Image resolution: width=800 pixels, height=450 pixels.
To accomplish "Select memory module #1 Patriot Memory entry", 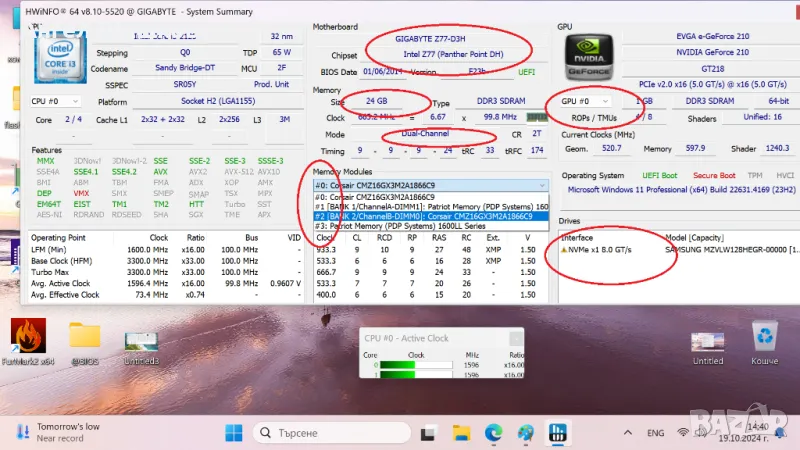I will pos(430,206).
